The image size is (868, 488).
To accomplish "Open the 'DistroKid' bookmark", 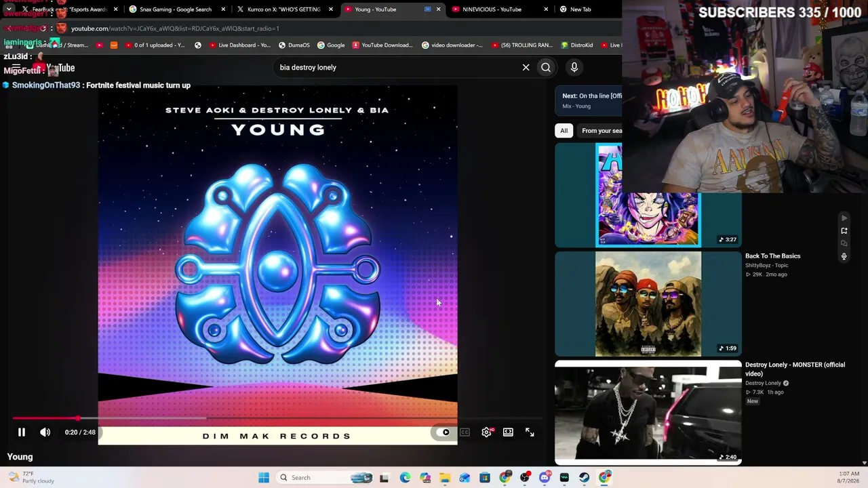I will [577, 45].
